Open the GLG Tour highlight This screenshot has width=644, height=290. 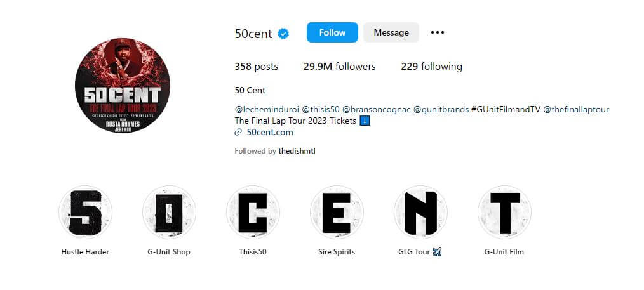(420, 212)
